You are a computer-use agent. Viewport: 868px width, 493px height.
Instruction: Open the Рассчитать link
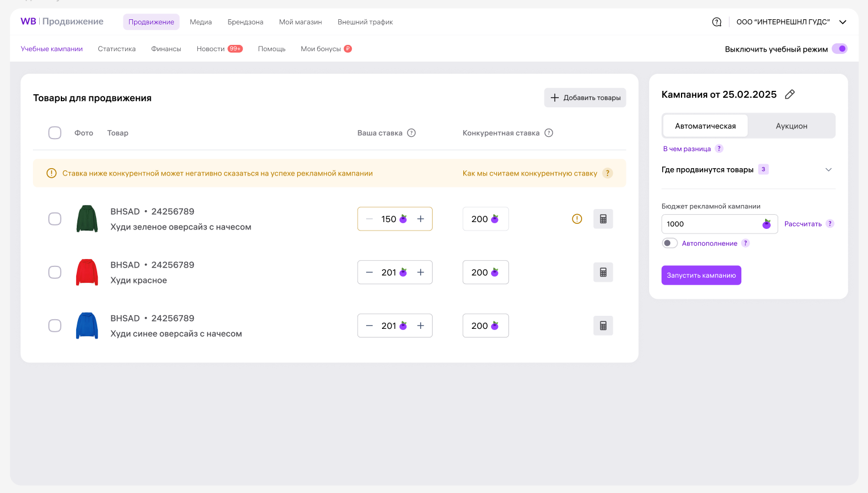point(803,224)
